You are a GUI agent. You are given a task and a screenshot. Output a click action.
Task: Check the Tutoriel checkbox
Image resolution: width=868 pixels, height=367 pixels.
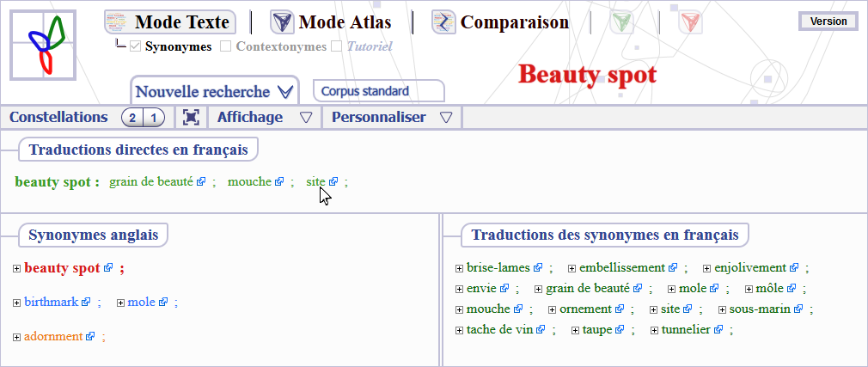[x=336, y=46]
